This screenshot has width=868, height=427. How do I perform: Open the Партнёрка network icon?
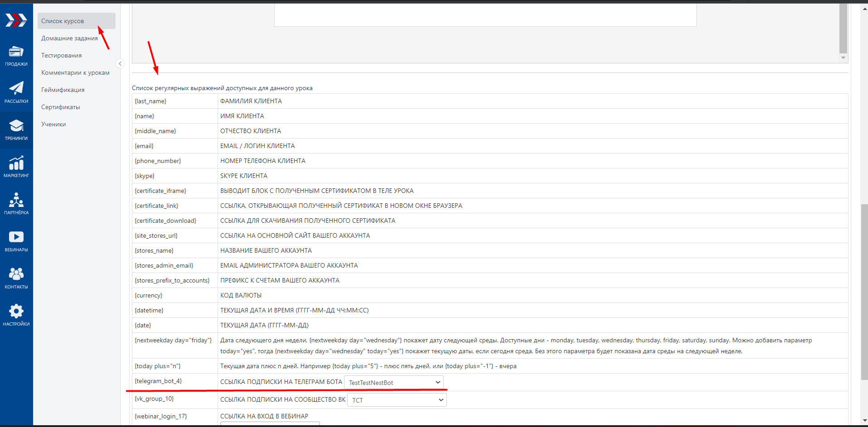point(16,204)
